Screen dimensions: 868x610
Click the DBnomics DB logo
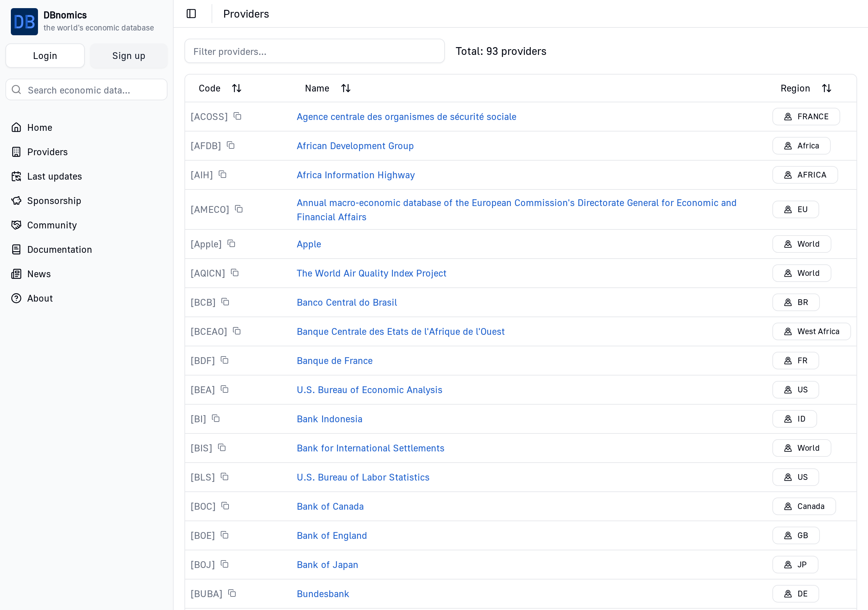[x=24, y=22]
